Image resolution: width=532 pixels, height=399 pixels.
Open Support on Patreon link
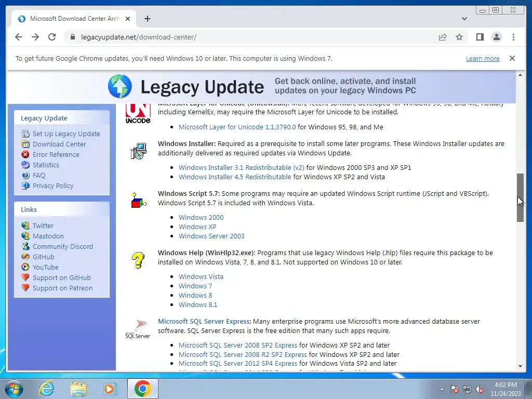coord(62,288)
